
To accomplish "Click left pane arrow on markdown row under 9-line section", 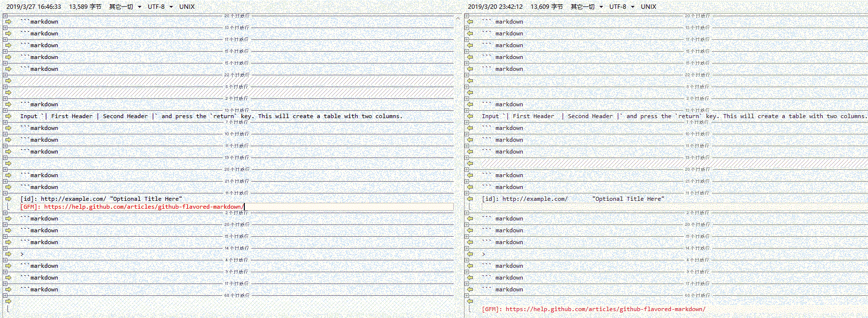I will click(8, 278).
